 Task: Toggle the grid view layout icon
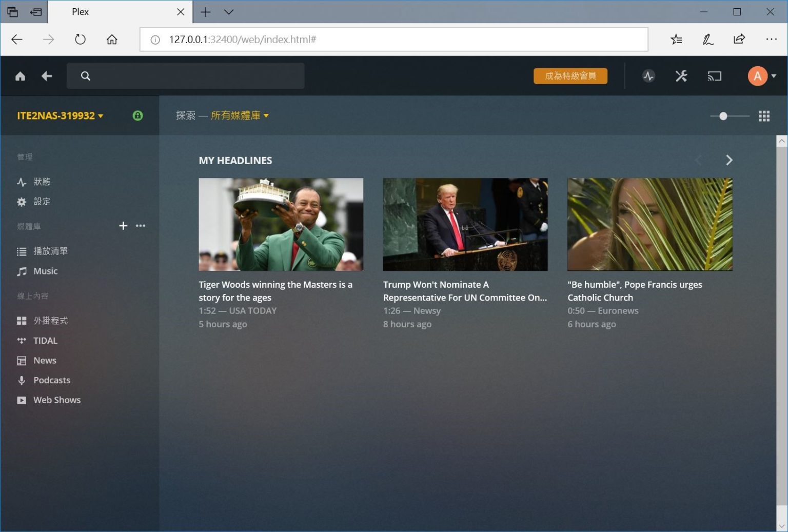pos(764,116)
